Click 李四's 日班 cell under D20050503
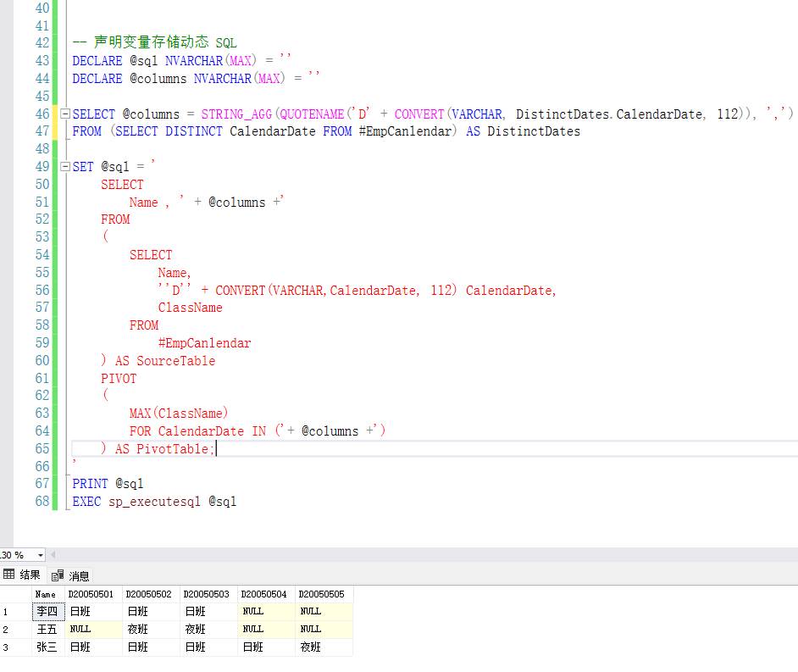The image size is (798, 672). click(208, 612)
